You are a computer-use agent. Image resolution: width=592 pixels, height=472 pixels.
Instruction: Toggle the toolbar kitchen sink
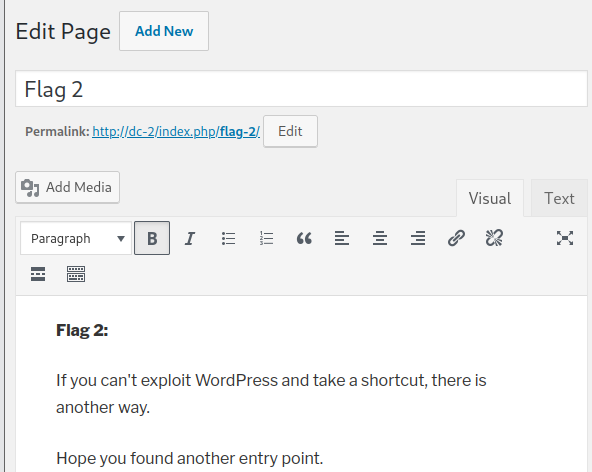click(x=76, y=274)
